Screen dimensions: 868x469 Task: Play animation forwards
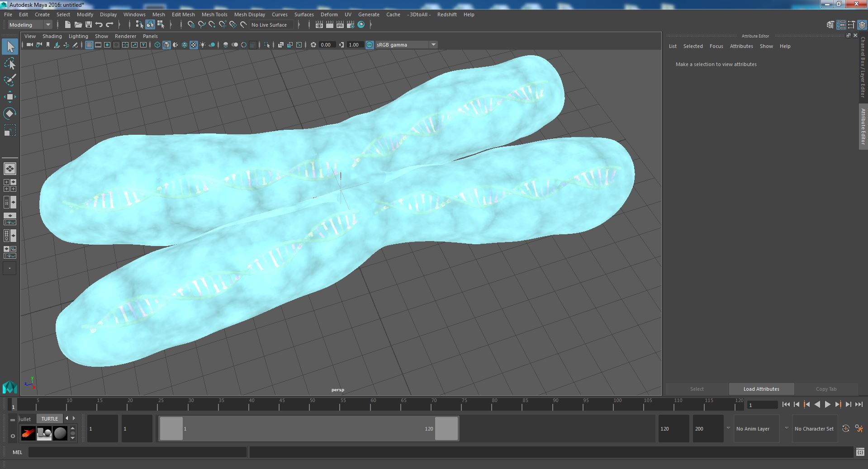827,404
